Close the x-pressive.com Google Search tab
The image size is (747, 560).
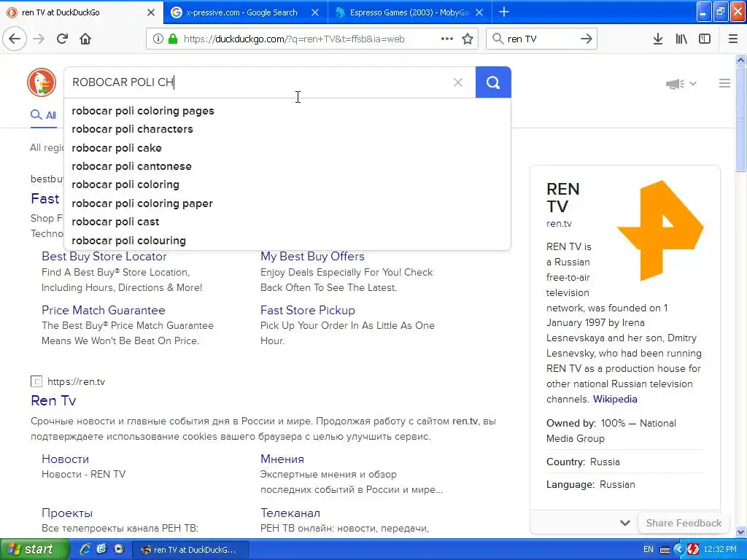point(315,12)
